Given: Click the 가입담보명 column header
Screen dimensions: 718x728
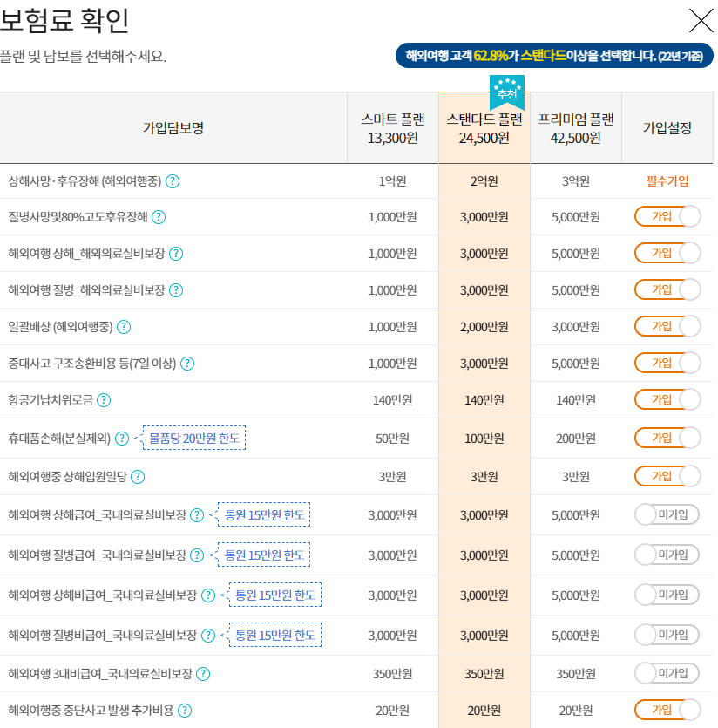Looking at the screenshot, I should 173,128.
